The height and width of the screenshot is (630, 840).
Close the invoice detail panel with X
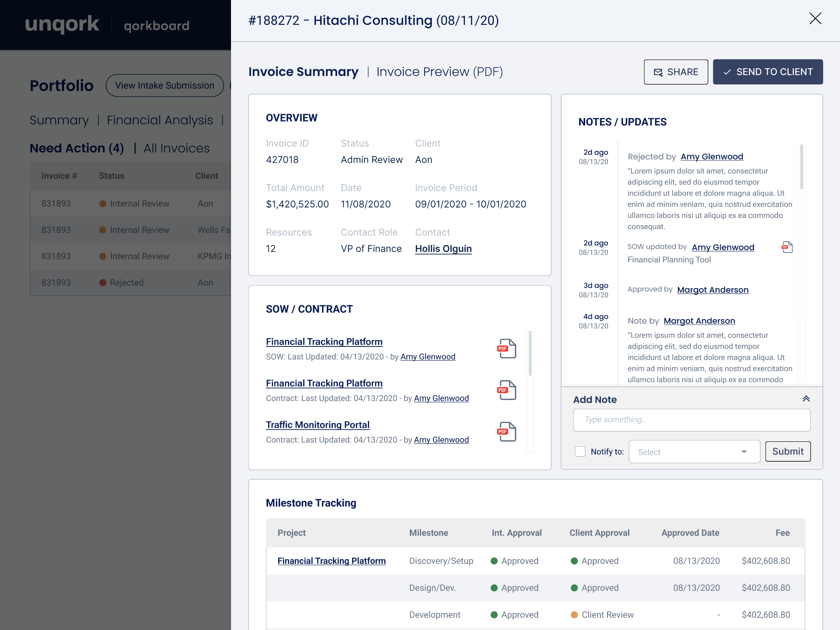pyautogui.click(x=815, y=19)
